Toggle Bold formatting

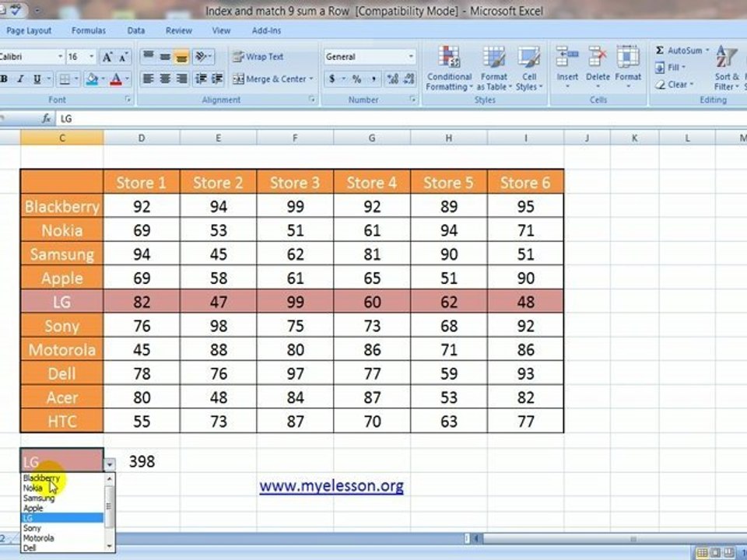(x=4, y=79)
